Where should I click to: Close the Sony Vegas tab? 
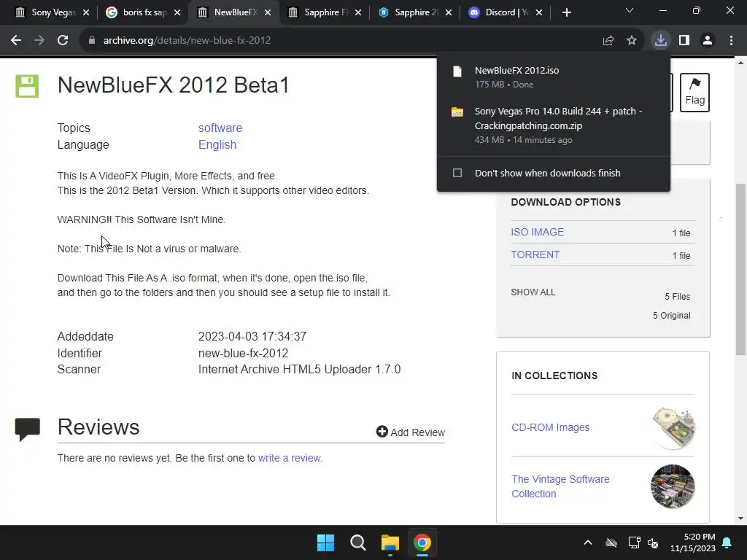tap(86, 13)
